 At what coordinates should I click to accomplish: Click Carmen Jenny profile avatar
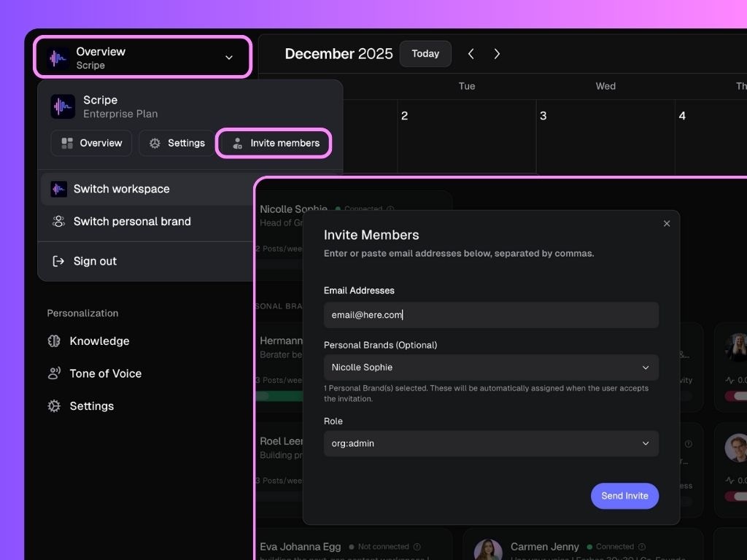pos(488,550)
